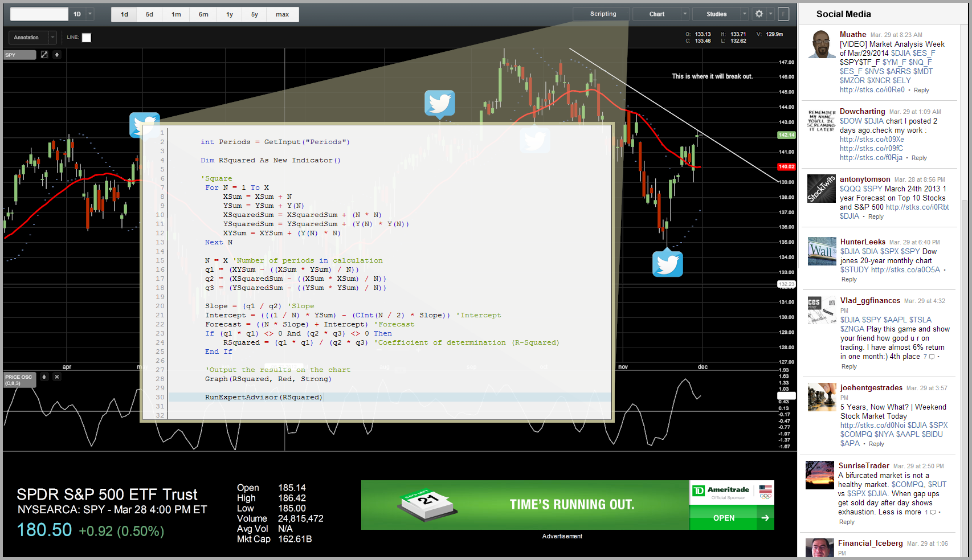Image resolution: width=972 pixels, height=560 pixels.
Task: Reply to antonytomson's post
Action: click(876, 216)
